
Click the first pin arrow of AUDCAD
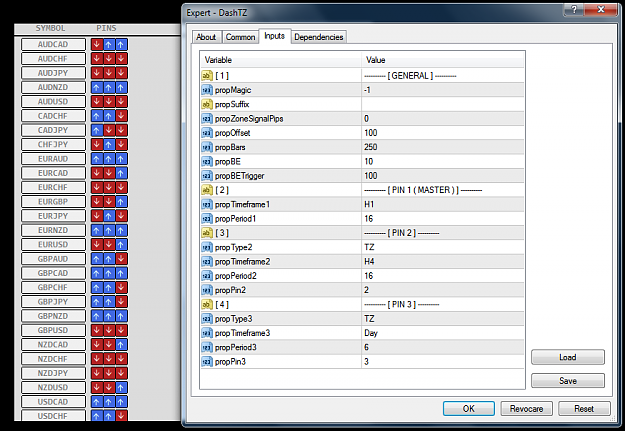[x=96, y=44]
